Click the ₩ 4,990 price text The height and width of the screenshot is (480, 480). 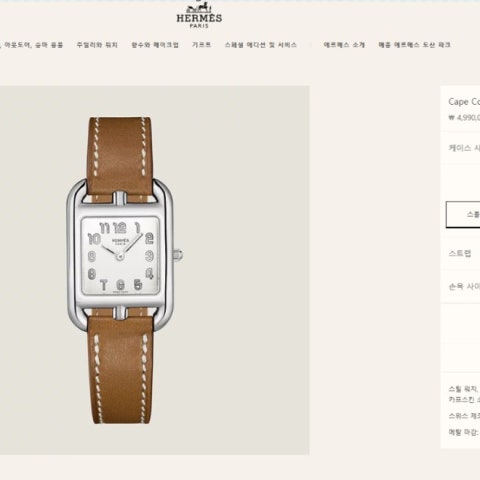[x=464, y=118]
